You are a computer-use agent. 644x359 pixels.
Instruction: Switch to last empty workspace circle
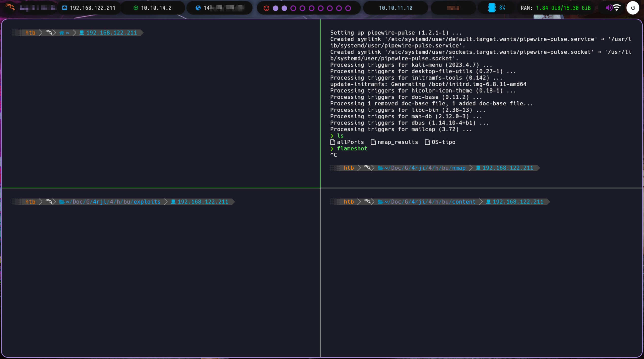(x=348, y=8)
